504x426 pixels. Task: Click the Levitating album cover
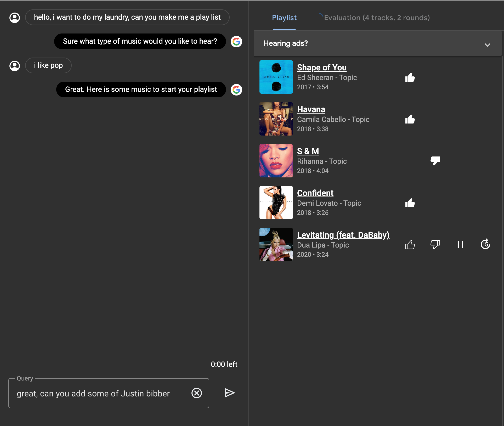[x=276, y=244]
